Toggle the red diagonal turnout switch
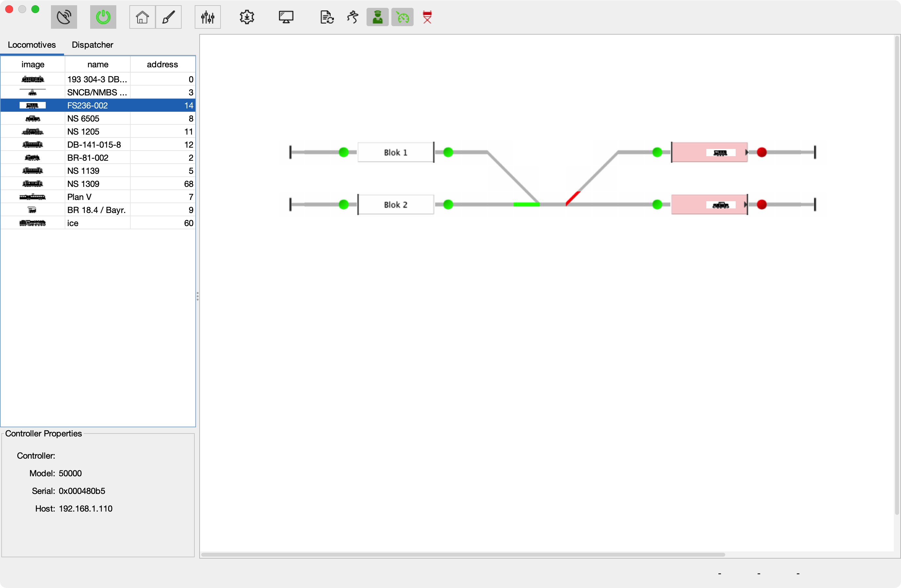 tap(573, 198)
